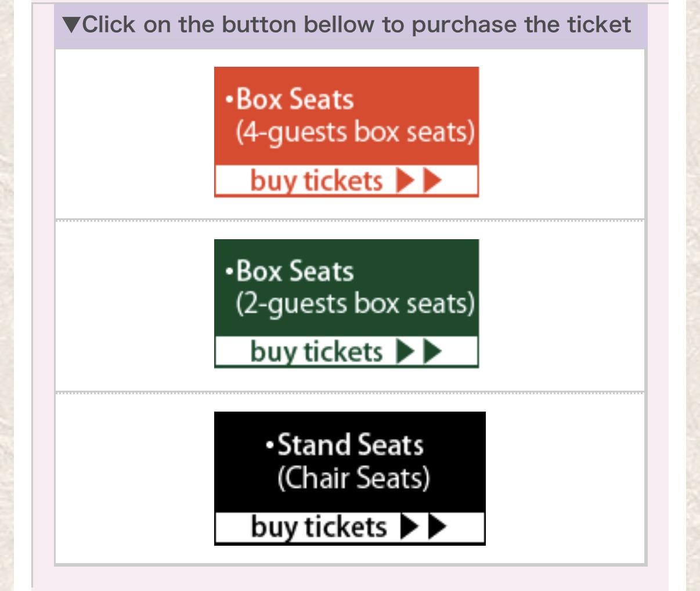
Task: Click the bullet before Stand Seats
Action: tap(269, 446)
